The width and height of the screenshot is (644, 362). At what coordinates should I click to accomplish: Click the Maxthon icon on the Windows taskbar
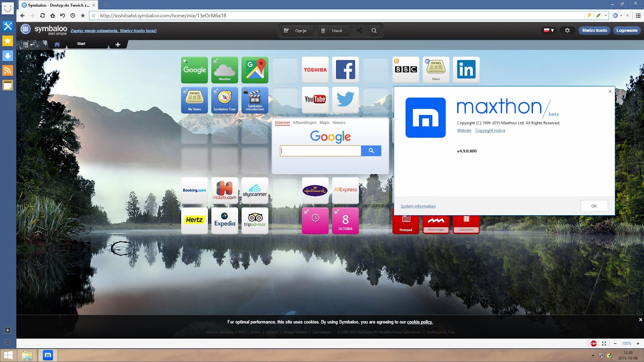click(x=48, y=355)
